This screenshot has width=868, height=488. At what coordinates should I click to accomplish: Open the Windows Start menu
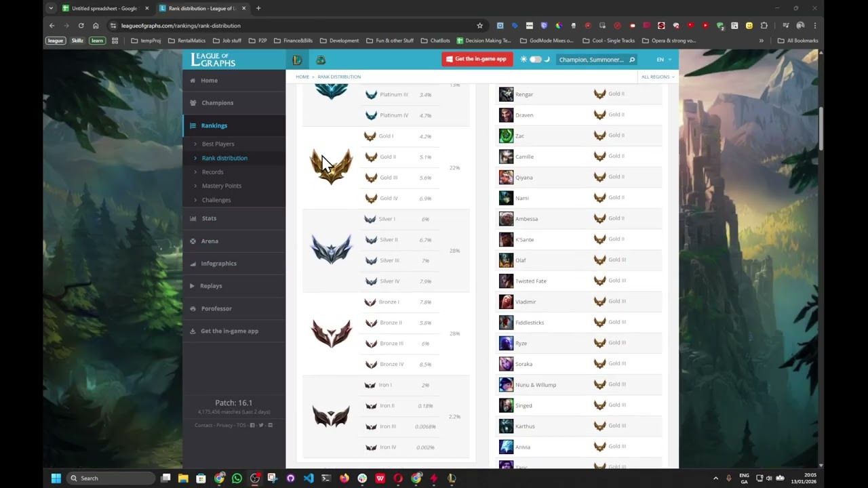(x=56, y=478)
